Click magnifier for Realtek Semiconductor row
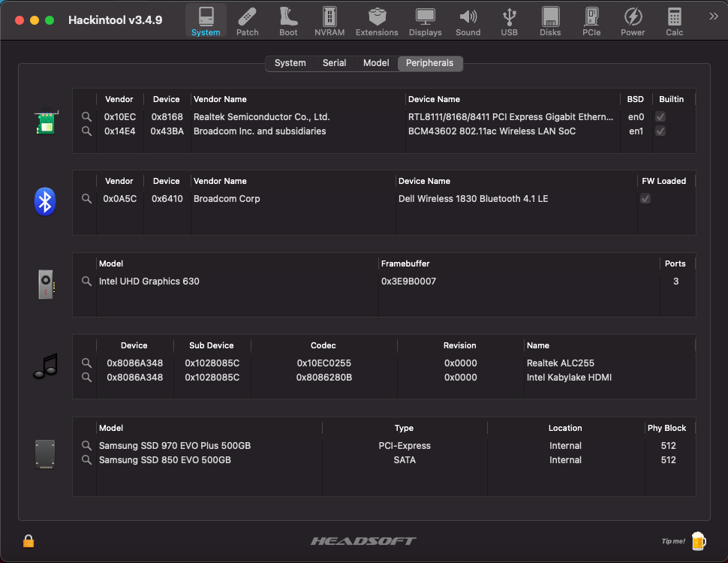 click(86, 116)
